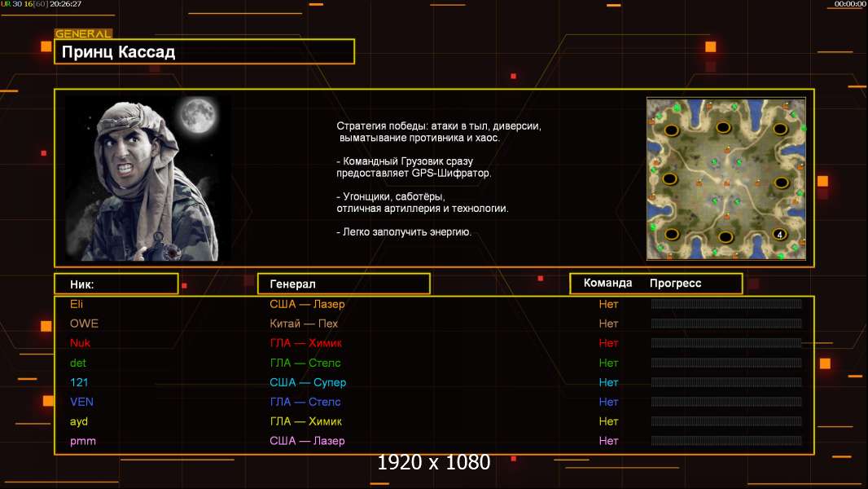
Task: Click the Команда column header
Action: tap(607, 284)
